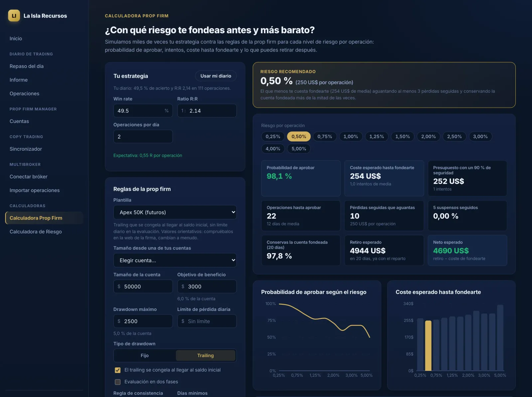Click the Probabilidad de aprobar 98,1 % card
Viewport: 532px width, 397px height.
pyautogui.click(x=301, y=178)
